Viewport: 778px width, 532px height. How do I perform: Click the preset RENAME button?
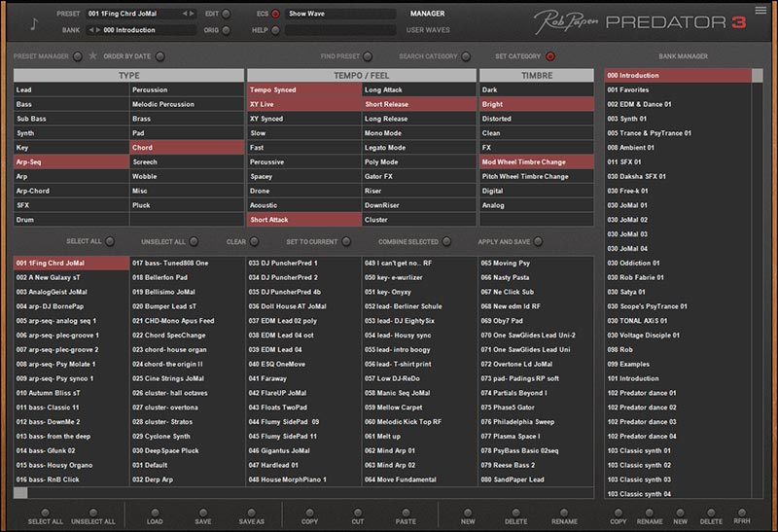(x=564, y=513)
